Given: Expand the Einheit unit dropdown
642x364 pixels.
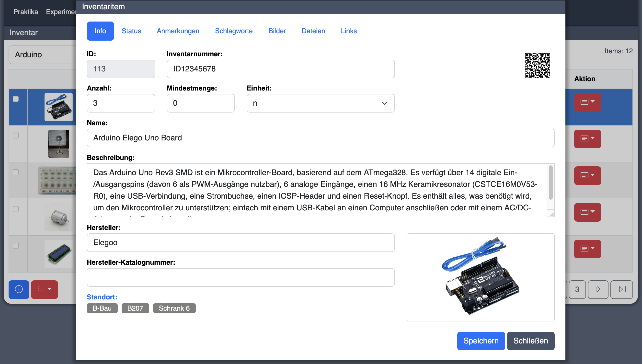Looking at the screenshot, I should 321,103.
